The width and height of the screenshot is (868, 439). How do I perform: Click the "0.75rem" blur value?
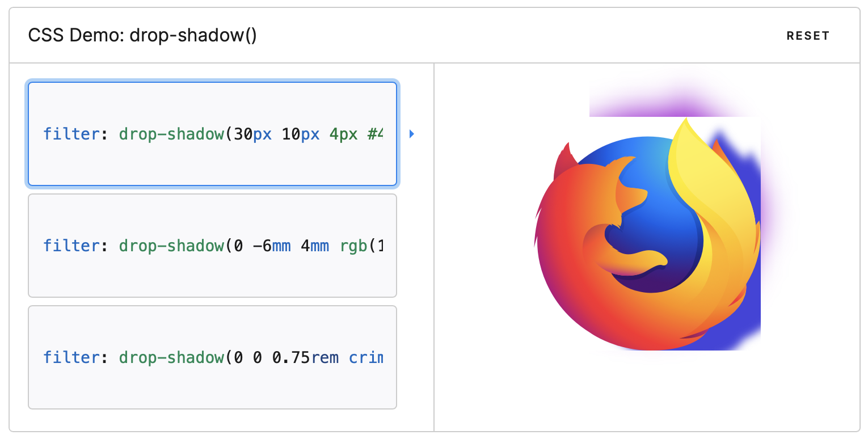coord(305,357)
